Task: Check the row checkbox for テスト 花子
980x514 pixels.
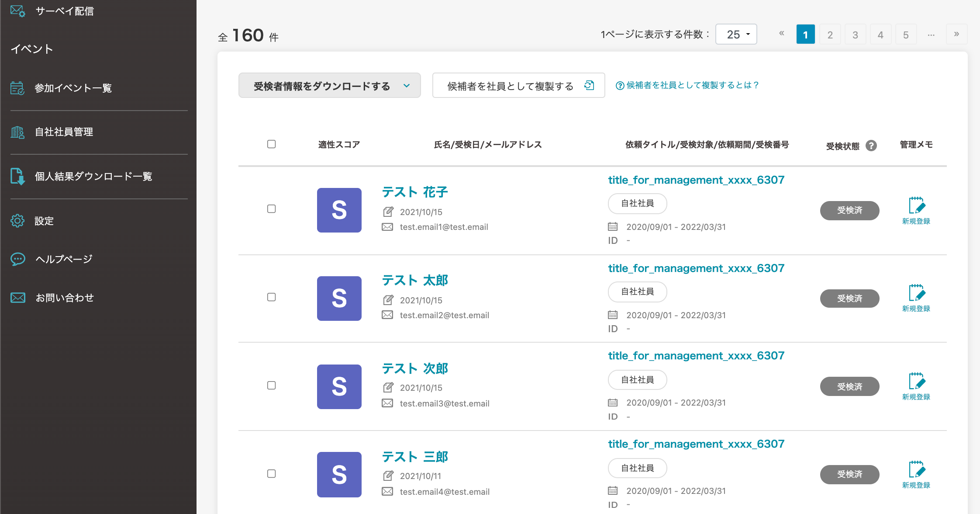Action: pyautogui.click(x=271, y=209)
